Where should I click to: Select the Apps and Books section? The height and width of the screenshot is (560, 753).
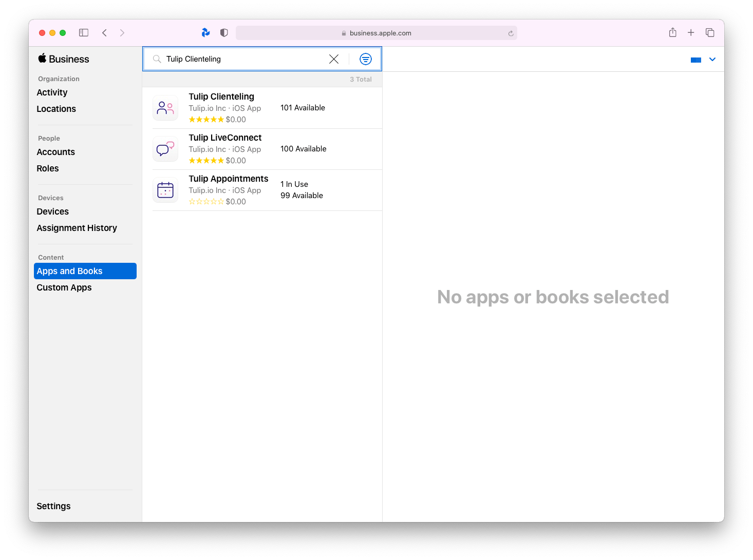(x=69, y=271)
